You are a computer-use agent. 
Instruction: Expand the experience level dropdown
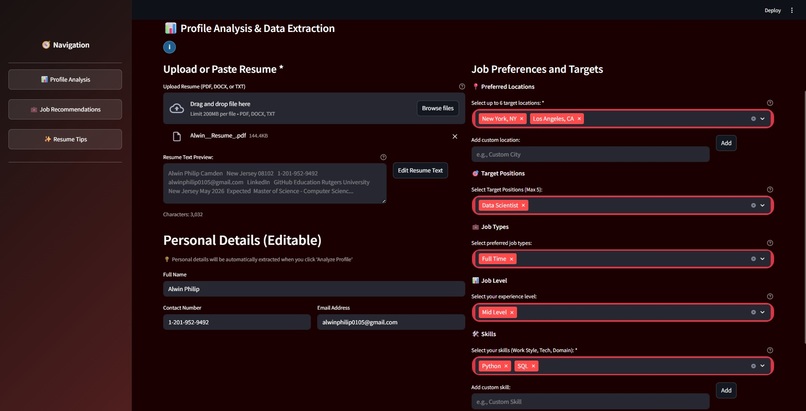[x=762, y=312]
